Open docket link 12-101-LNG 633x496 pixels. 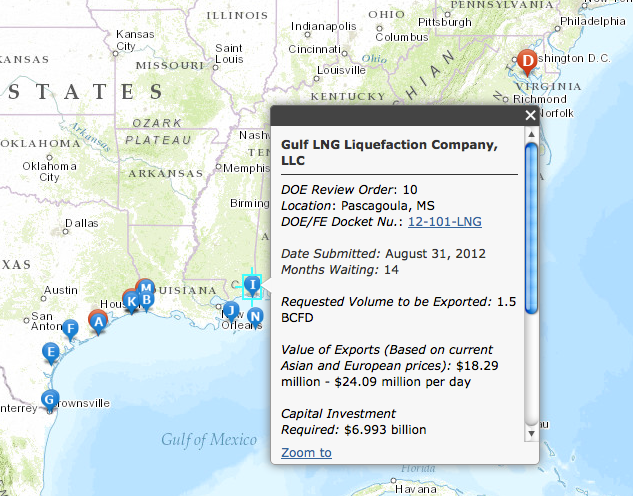[444, 222]
